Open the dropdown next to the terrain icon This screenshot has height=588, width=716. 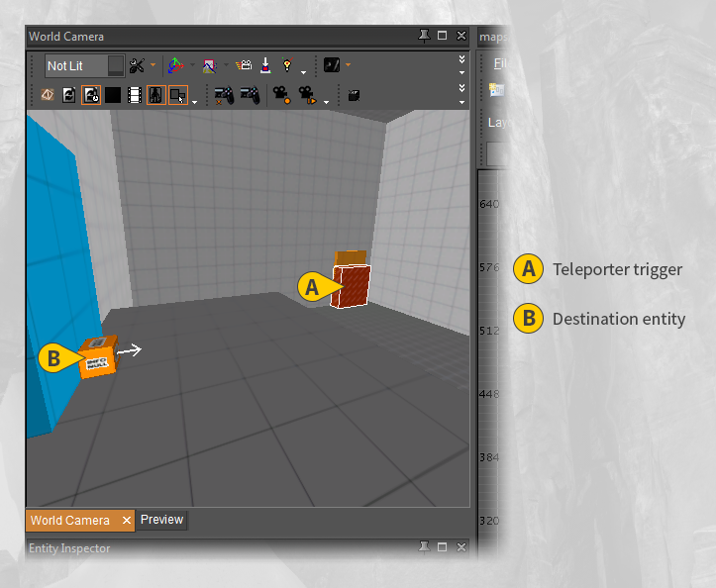click(x=226, y=65)
